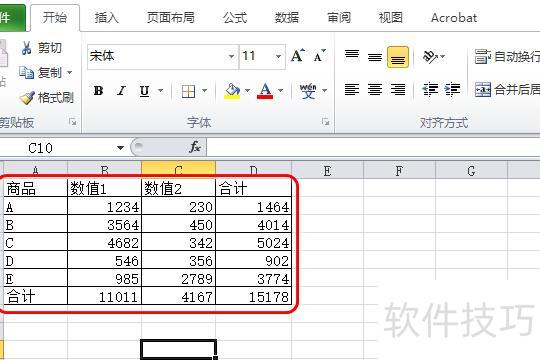Image resolution: width=540 pixels, height=360 pixels.
Task: Open the 公式 (Formulas) tab
Action: point(235,18)
